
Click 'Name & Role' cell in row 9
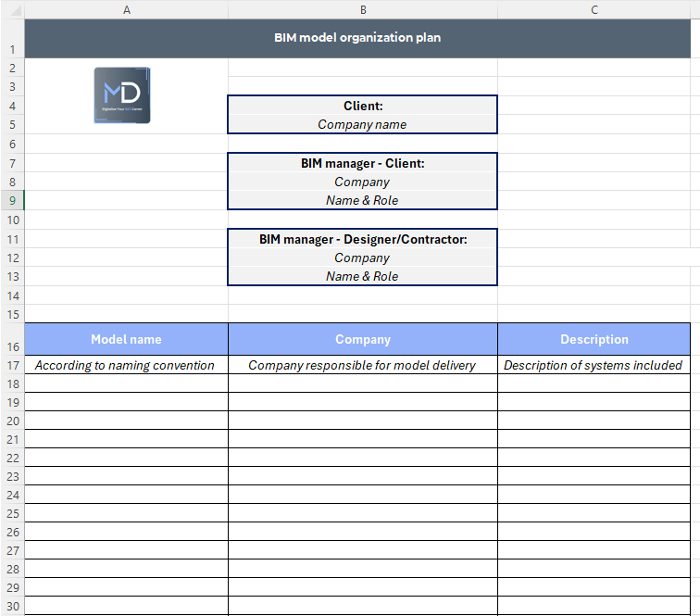pos(363,200)
